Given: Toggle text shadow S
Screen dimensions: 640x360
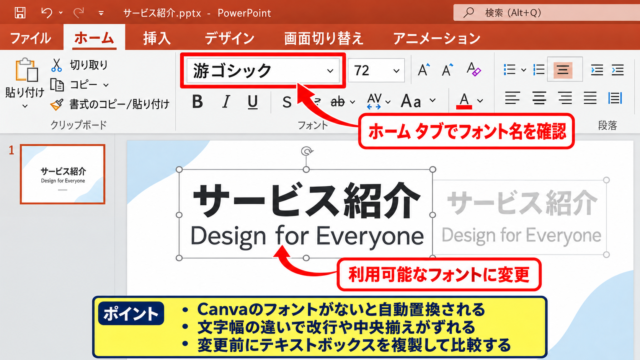Looking at the screenshot, I should pyautogui.click(x=287, y=102).
